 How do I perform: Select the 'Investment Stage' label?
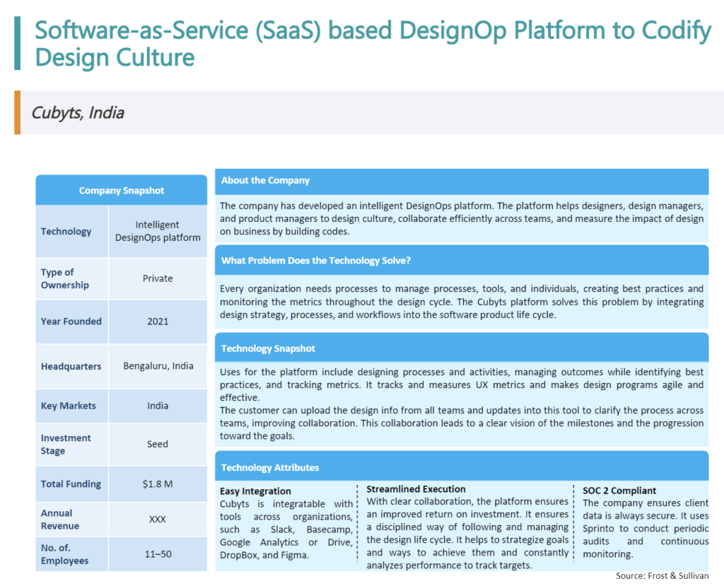coord(66,444)
